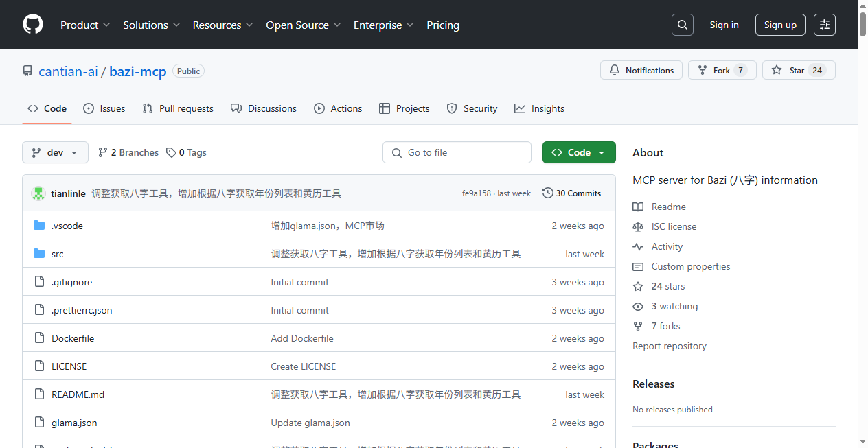Image resolution: width=868 pixels, height=448 pixels.
Task: View the 24 stars link
Action: (x=659, y=286)
